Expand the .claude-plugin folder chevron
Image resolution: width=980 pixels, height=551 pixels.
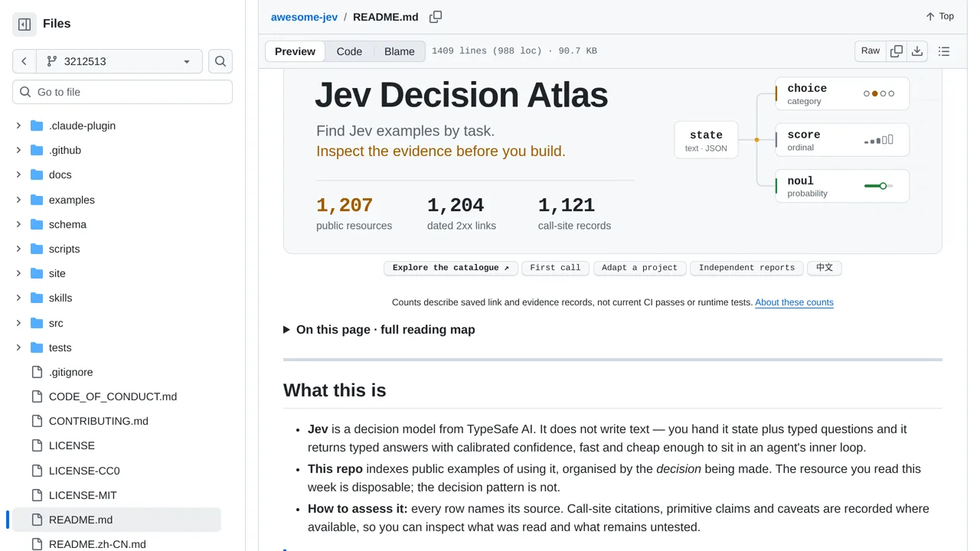(x=18, y=126)
